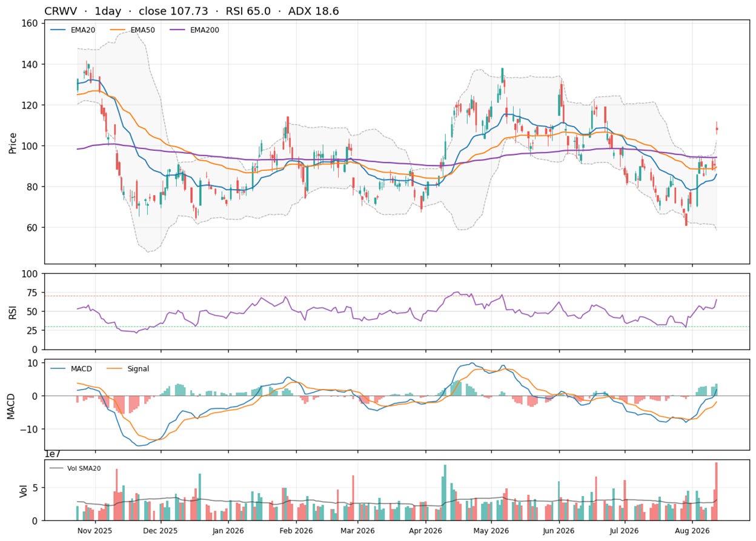Click the 120 price tick label
Image resolution: width=756 pixels, height=541 pixels.
pos(30,105)
